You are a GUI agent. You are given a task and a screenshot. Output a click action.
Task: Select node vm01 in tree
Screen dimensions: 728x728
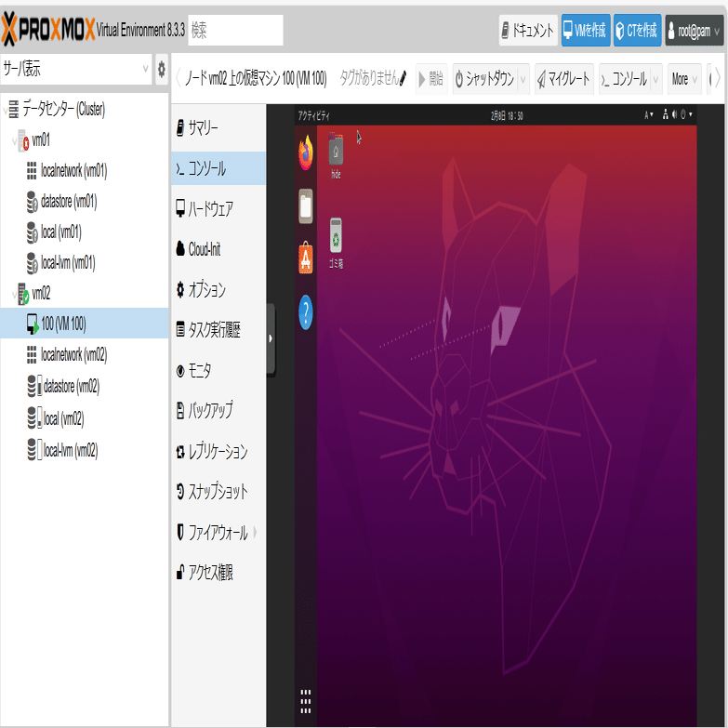point(41,139)
